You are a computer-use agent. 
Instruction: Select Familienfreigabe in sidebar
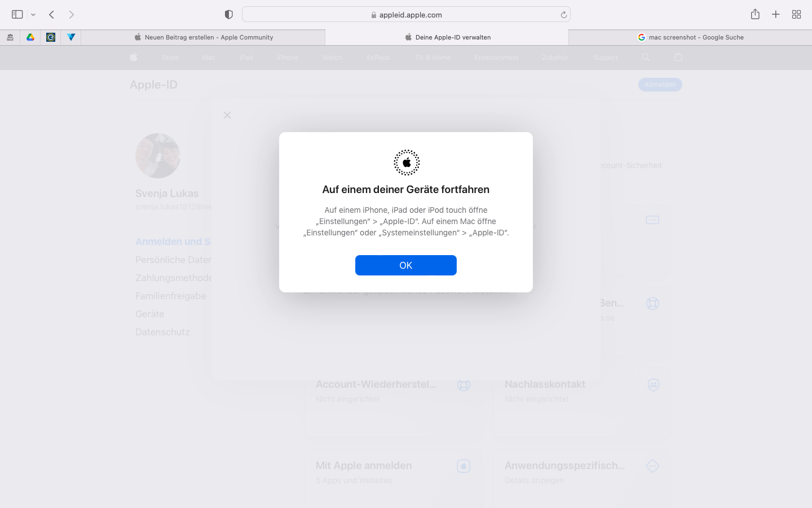171,296
